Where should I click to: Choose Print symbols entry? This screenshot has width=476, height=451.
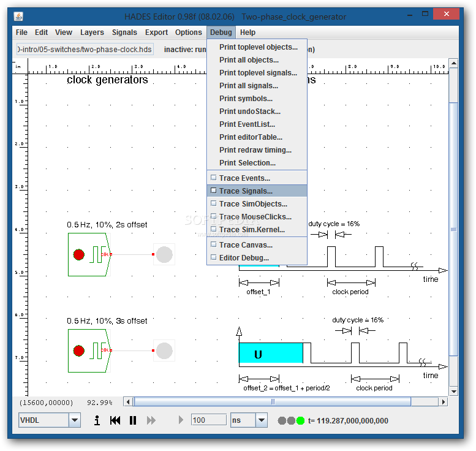coord(257,99)
